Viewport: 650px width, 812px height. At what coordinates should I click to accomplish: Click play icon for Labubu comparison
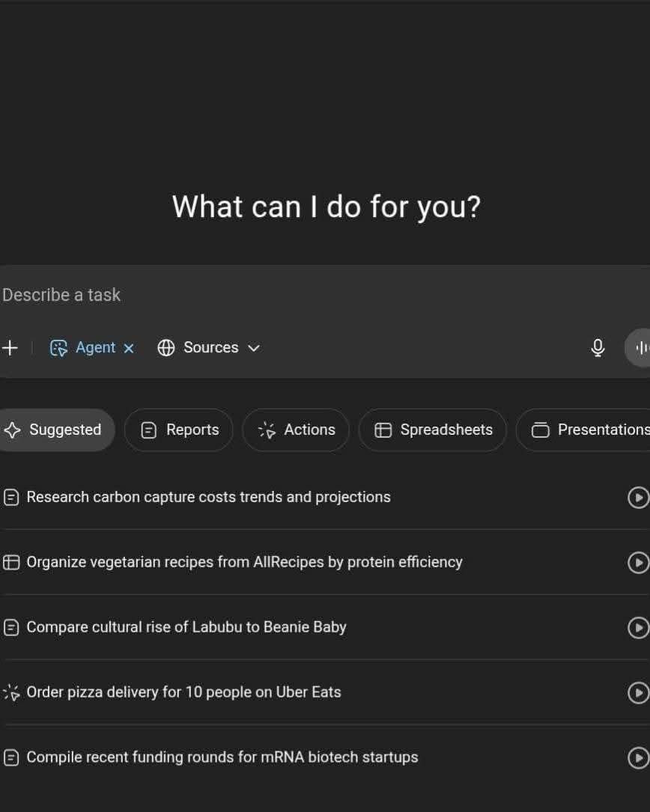pyautogui.click(x=638, y=628)
